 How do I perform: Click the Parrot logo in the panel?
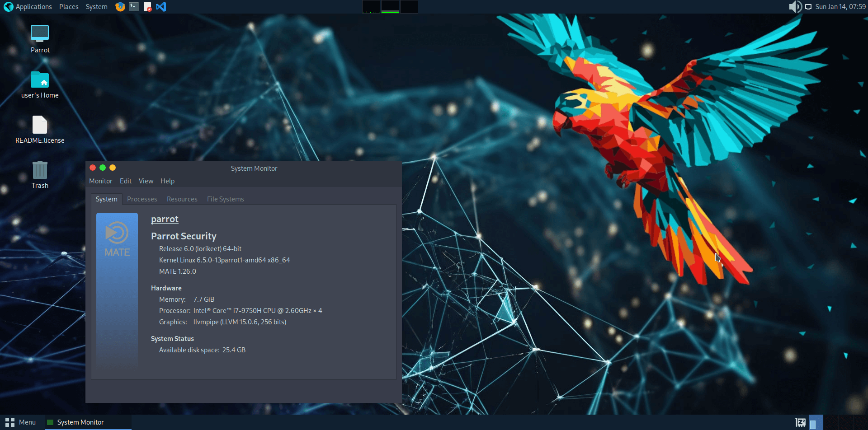(8, 7)
